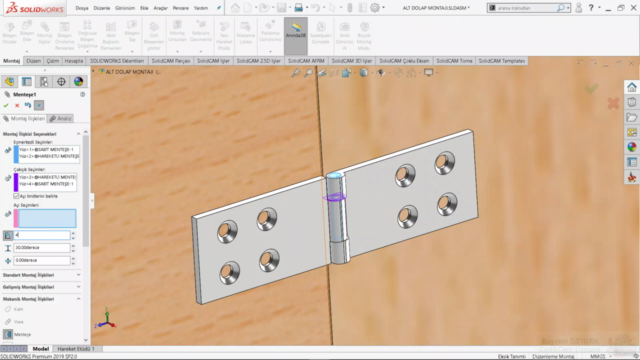The height and width of the screenshot is (360, 640).
Task: Click the purple Çakışık Seçimler selection box
Action: tap(45, 182)
